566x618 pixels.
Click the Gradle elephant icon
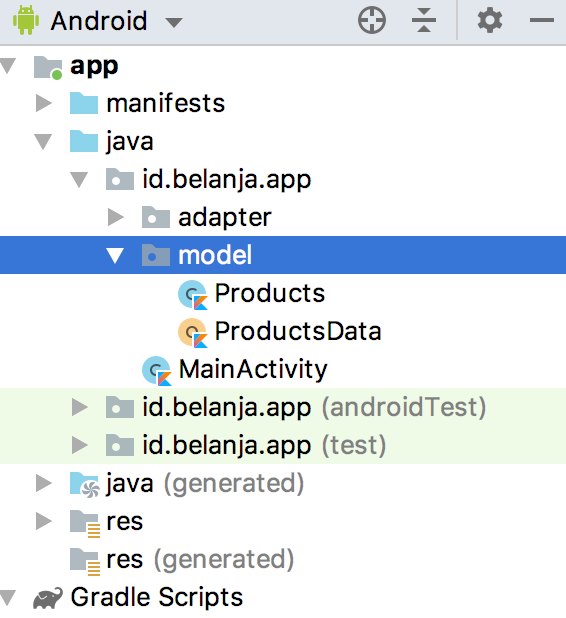coord(48,598)
